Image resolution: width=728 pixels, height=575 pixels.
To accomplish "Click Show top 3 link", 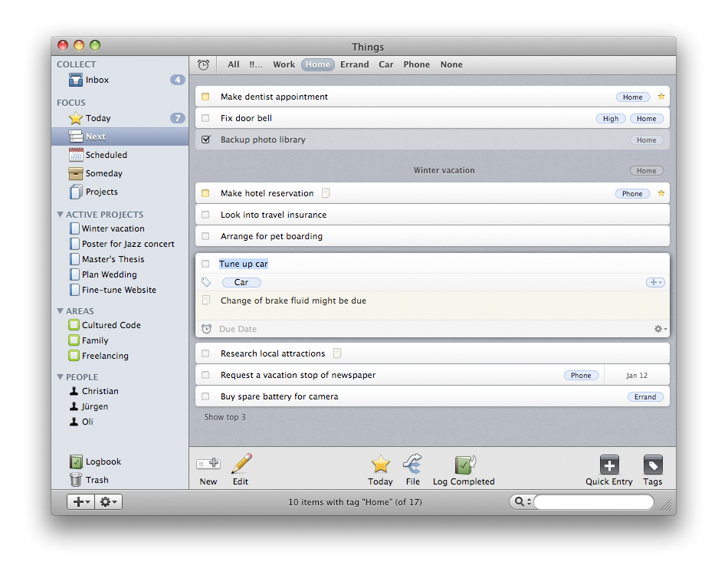I will 225,417.
